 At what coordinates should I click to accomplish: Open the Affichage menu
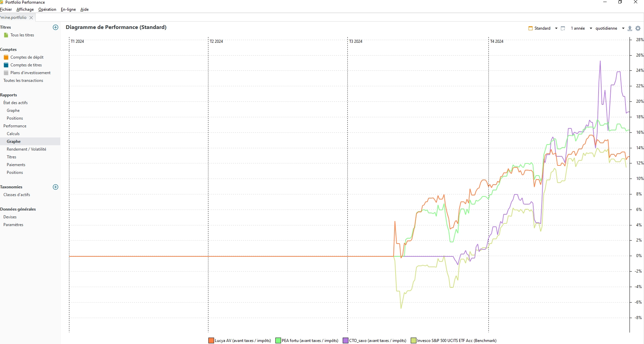(x=25, y=9)
